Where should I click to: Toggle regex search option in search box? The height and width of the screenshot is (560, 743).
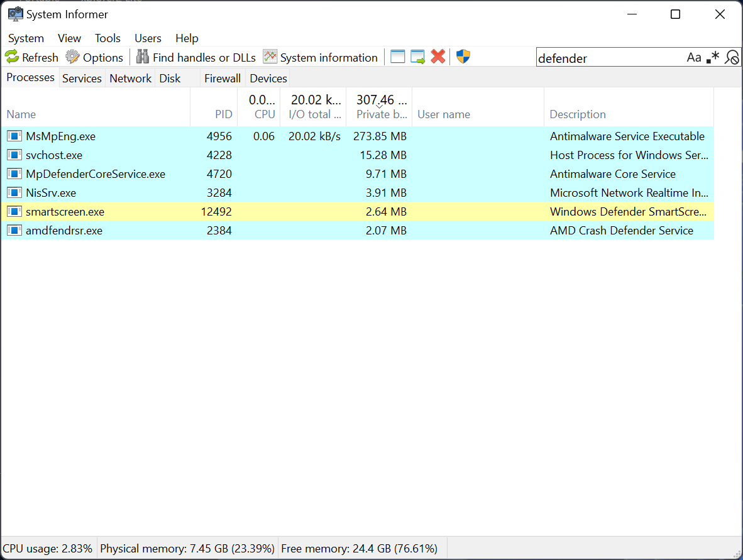[713, 58]
